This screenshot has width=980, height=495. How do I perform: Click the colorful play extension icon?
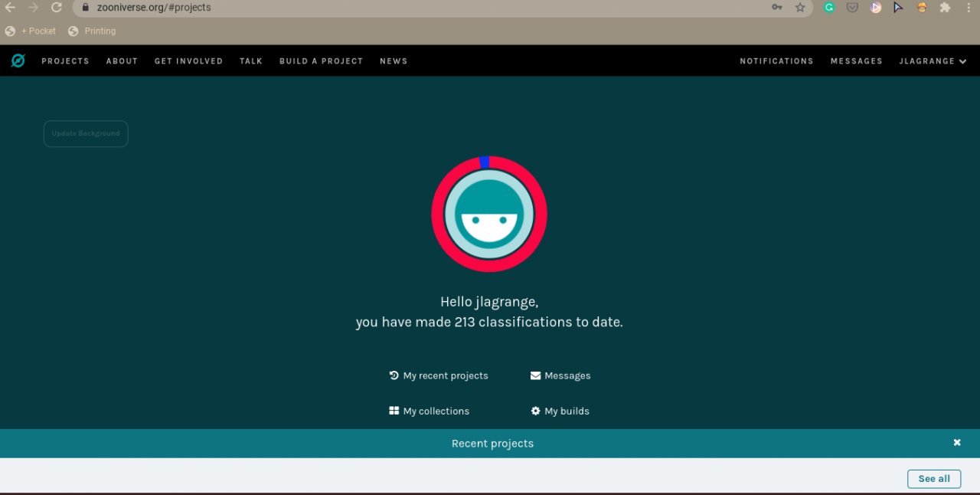click(876, 8)
